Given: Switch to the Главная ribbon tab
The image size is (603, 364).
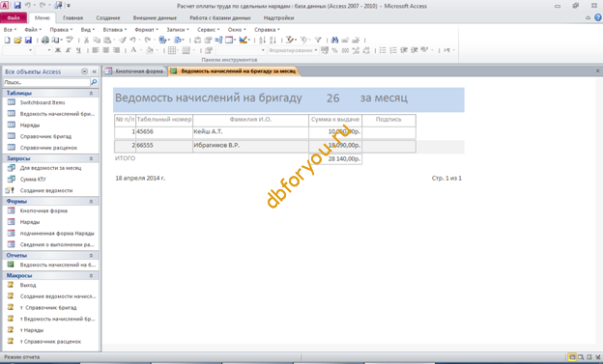Looking at the screenshot, I should (x=72, y=17).
